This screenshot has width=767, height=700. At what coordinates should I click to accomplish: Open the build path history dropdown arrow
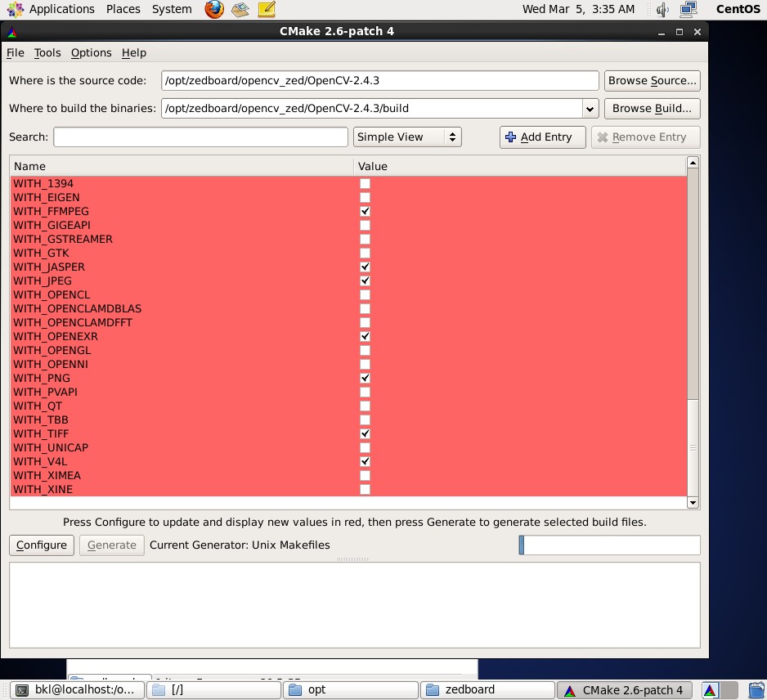click(590, 109)
